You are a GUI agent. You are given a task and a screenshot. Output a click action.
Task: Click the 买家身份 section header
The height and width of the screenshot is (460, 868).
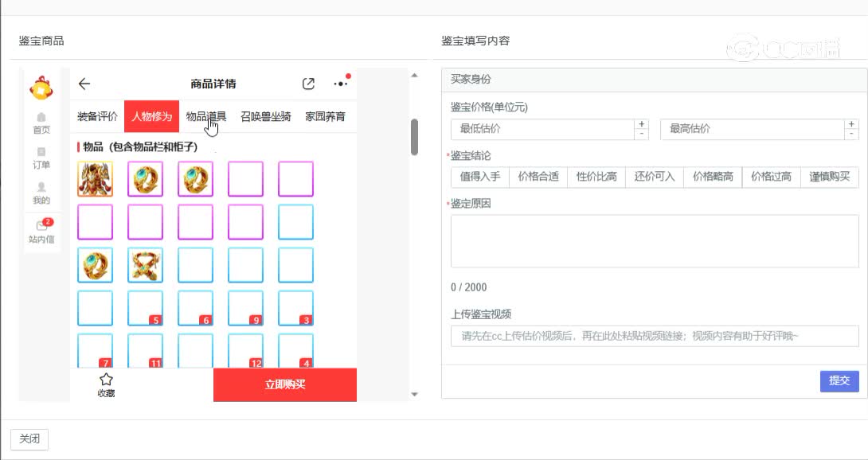coord(655,79)
